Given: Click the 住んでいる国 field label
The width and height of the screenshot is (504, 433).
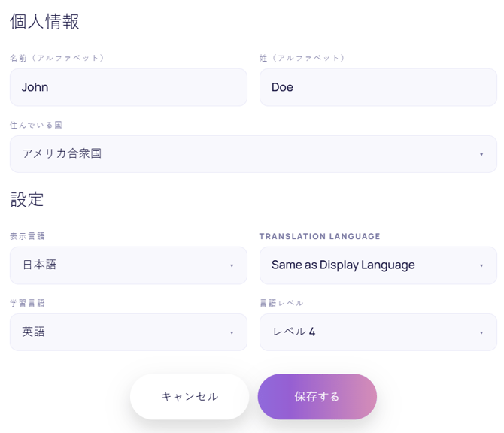Looking at the screenshot, I should (x=36, y=125).
